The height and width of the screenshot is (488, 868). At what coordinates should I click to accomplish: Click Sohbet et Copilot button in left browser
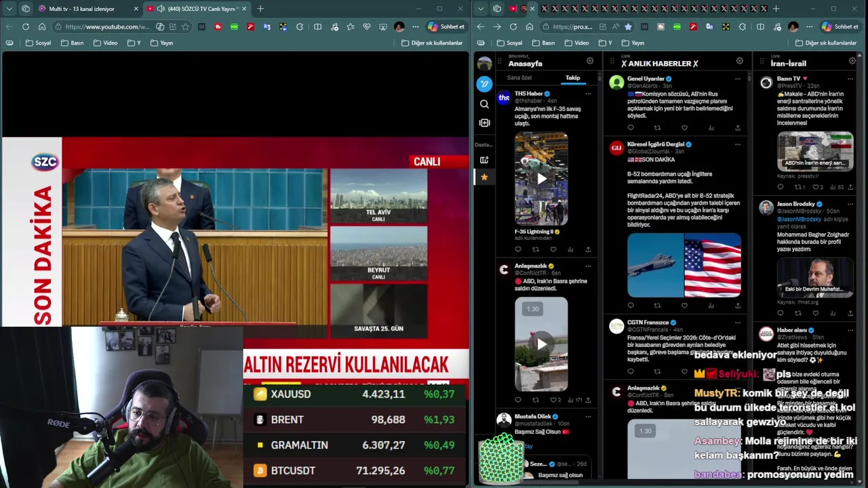tap(446, 26)
